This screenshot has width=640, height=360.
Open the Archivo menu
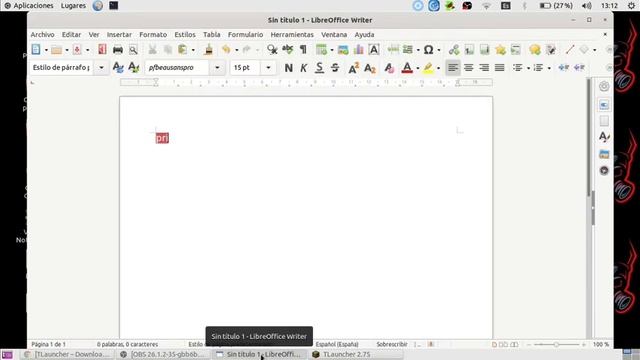pyautogui.click(x=42, y=35)
